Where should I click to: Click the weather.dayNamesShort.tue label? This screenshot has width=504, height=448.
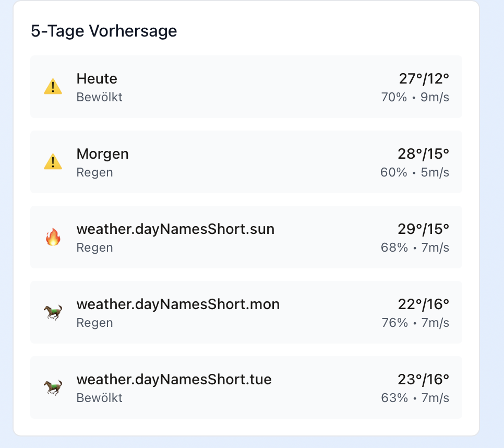(174, 380)
